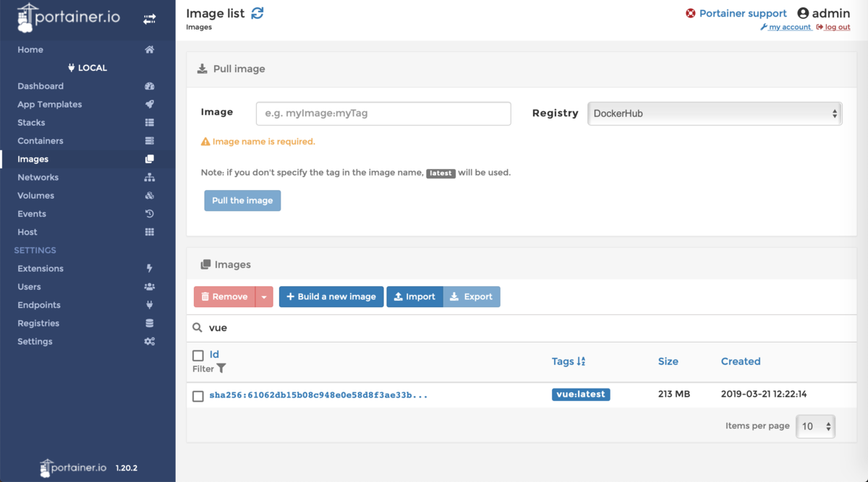The image size is (868, 482).
Task: Click Build a new image button
Action: click(331, 297)
